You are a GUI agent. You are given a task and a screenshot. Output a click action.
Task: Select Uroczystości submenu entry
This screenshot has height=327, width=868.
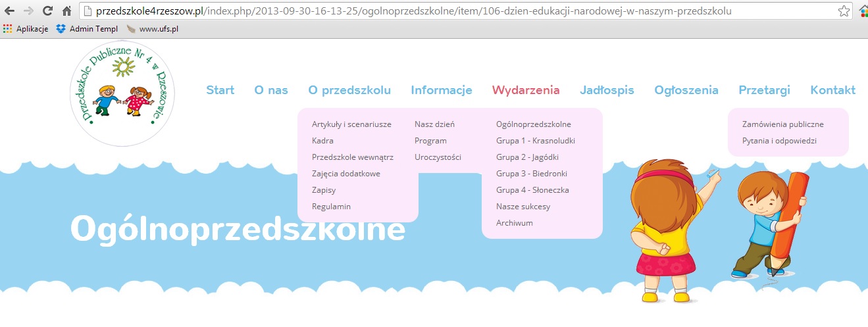coord(438,157)
